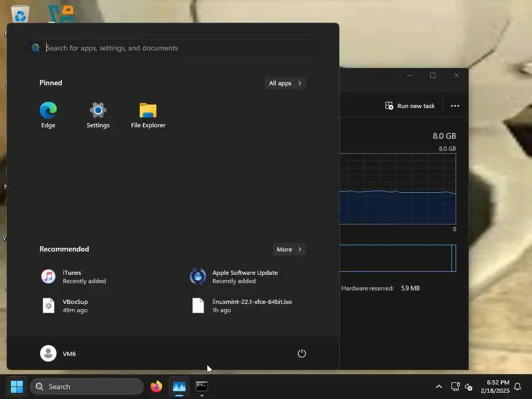Open linuxmint-22.1-xfce-64bit.iso file

tap(242, 305)
